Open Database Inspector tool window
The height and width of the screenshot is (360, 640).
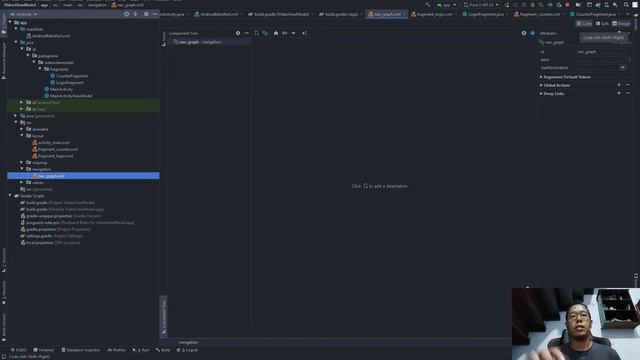(x=80, y=350)
